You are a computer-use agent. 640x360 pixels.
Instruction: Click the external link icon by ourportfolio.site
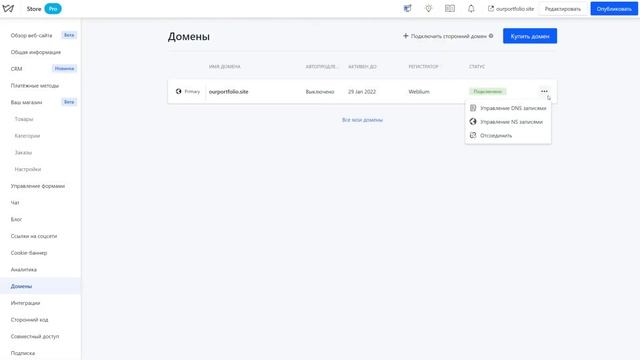(491, 9)
